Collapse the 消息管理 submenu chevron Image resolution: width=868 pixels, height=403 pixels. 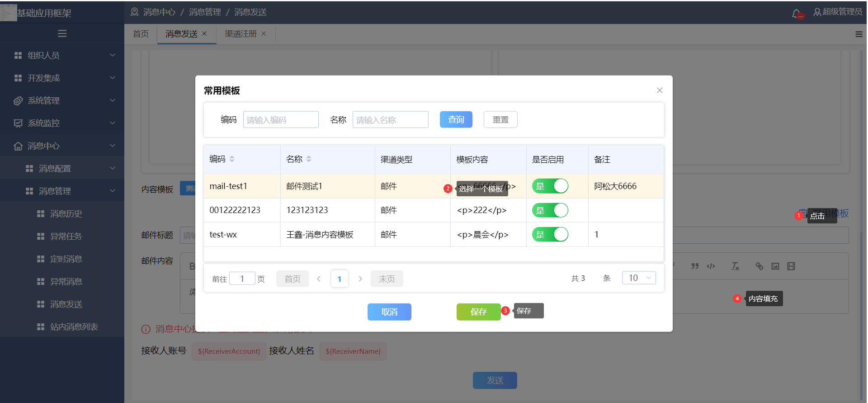coord(113,191)
